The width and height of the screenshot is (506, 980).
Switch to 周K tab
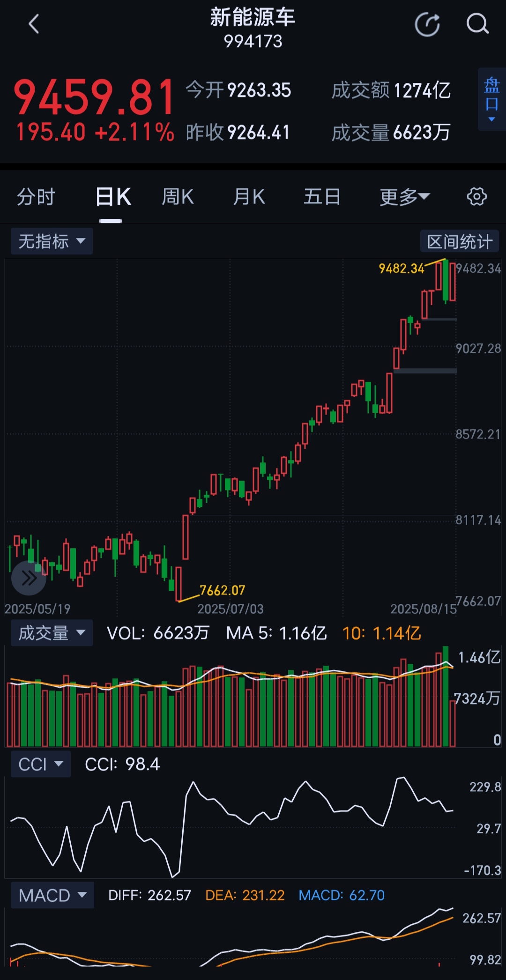tap(178, 197)
